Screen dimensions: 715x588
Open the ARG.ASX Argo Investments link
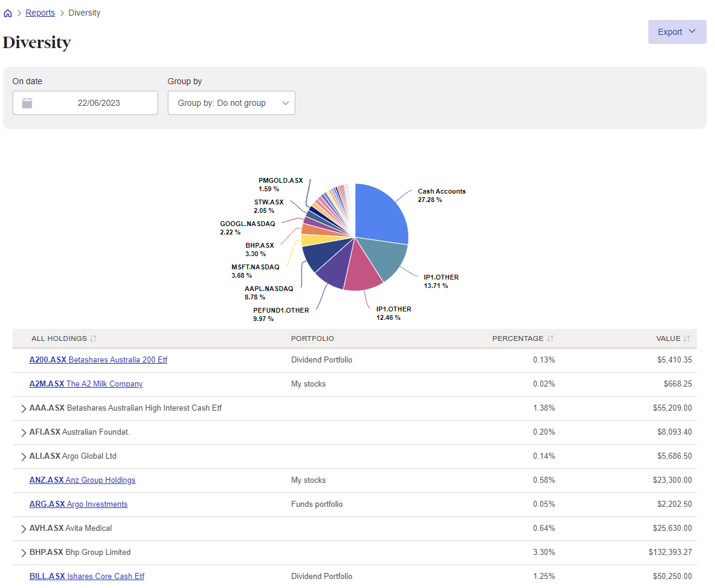pos(78,504)
